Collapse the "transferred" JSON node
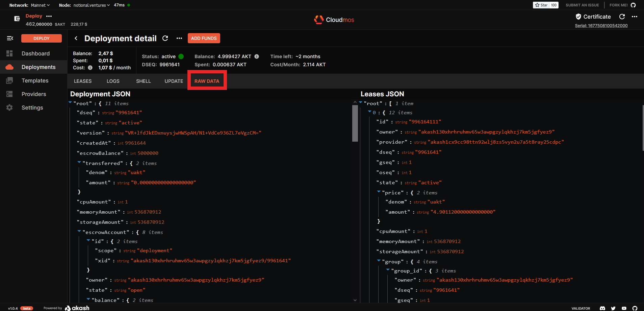This screenshot has width=644, height=311. coord(79,163)
